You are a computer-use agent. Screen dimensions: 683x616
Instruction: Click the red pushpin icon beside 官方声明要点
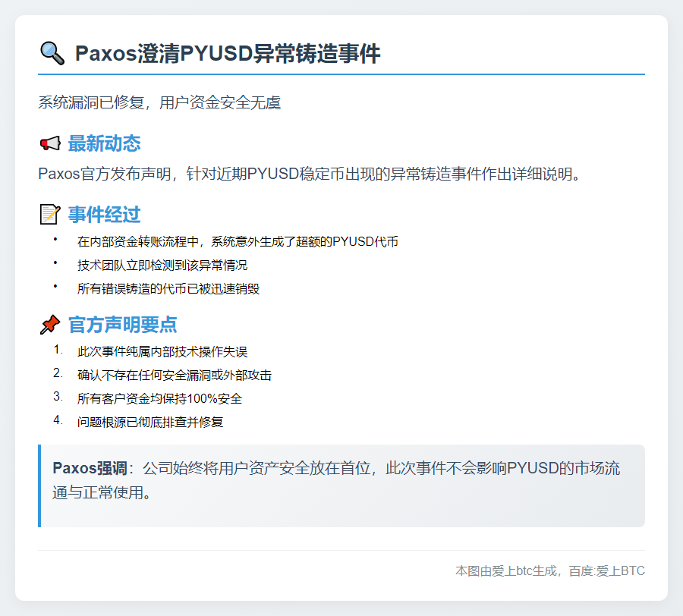[49, 325]
